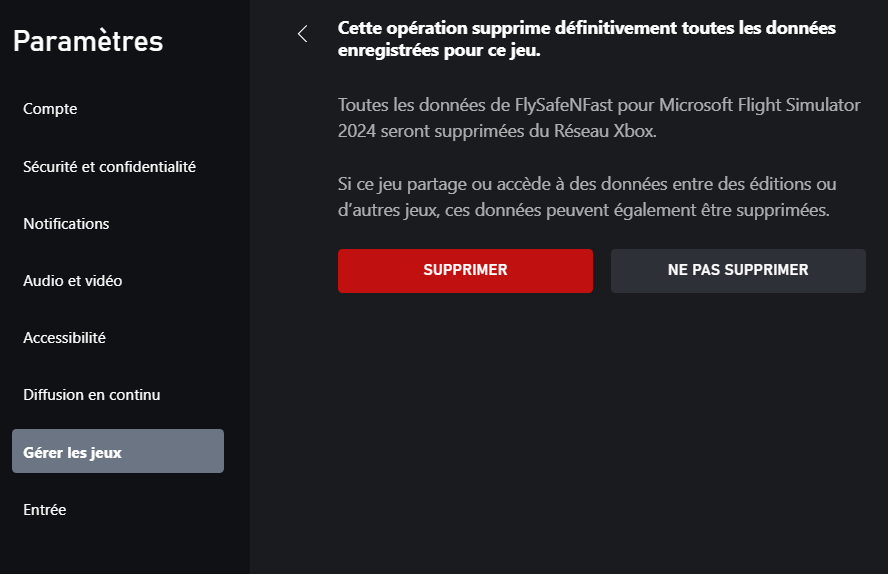Screen dimensions: 888x574
Task: Click the bold "enregistrées pour ce jeu" line
Action: [x=439, y=51]
